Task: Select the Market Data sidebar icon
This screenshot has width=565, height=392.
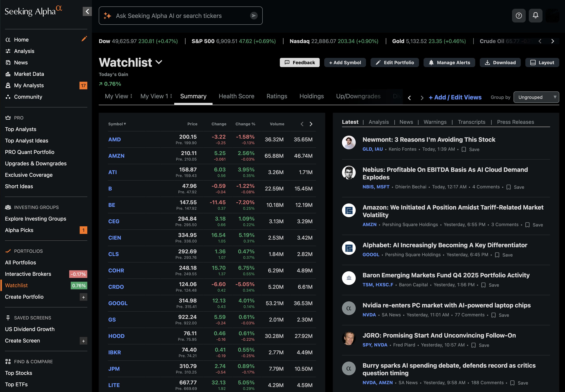Action: (x=8, y=74)
